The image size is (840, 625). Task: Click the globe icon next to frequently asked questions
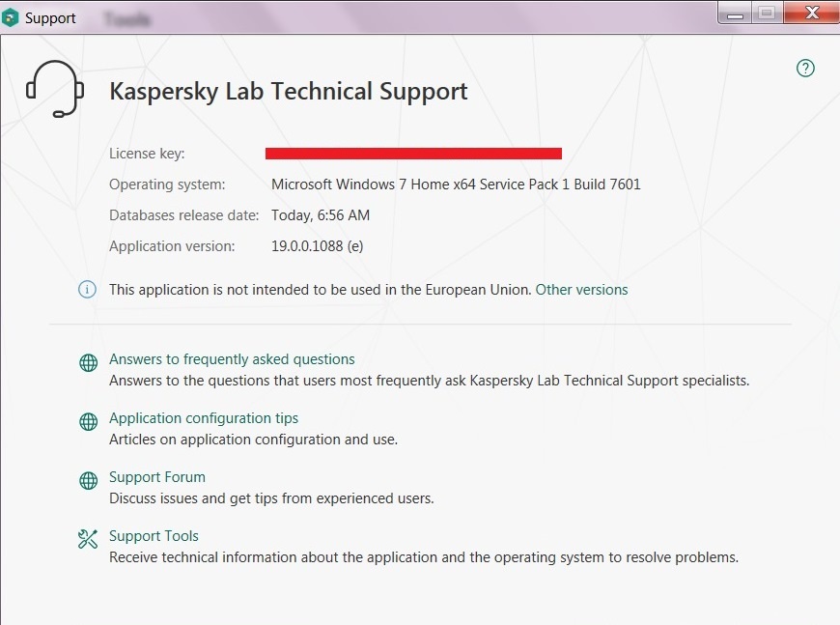tap(88, 363)
